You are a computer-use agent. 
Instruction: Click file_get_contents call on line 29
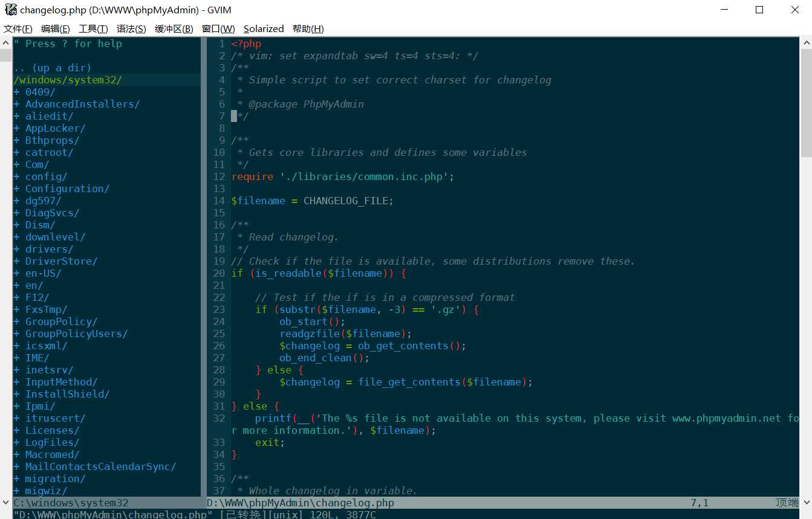click(409, 382)
